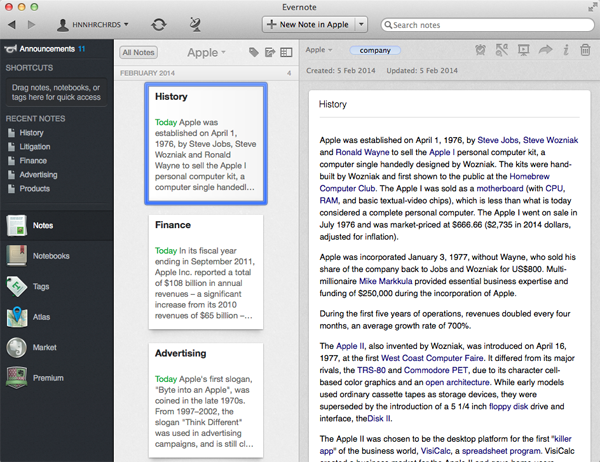This screenshot has width=600, height=462.
Task: Follow the Steve Wozniak link
Action: click(x=550, y=140)
